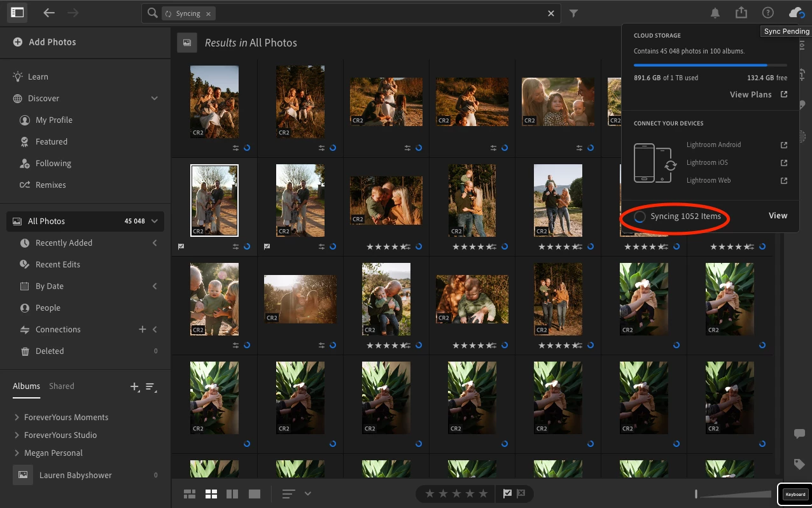812x508 pixels.
Task: Click the cloud sync status icon
Action: click(x=795, y=13)
